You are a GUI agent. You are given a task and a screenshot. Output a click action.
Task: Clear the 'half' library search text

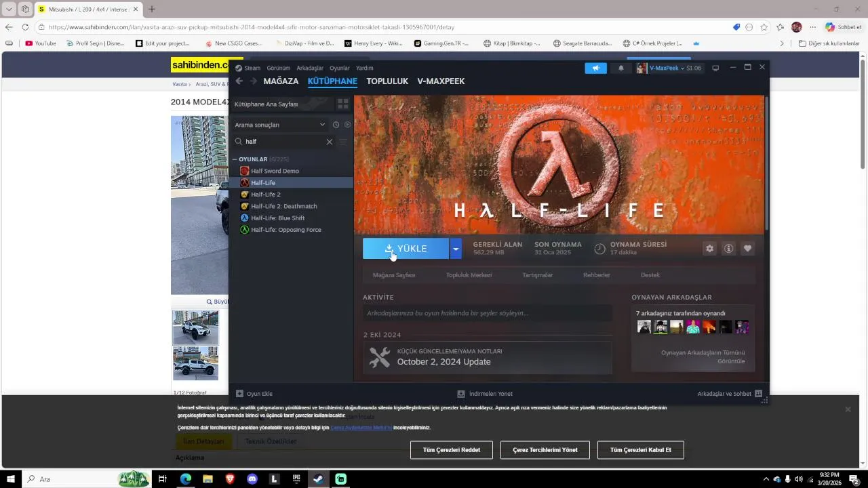[330, 142]
